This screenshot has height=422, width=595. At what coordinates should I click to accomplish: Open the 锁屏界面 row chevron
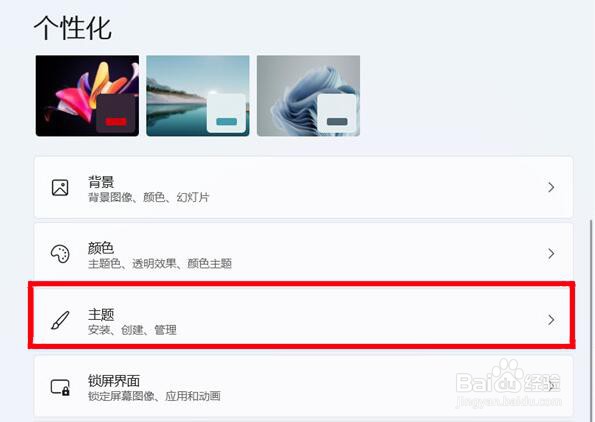click(552, 386)
